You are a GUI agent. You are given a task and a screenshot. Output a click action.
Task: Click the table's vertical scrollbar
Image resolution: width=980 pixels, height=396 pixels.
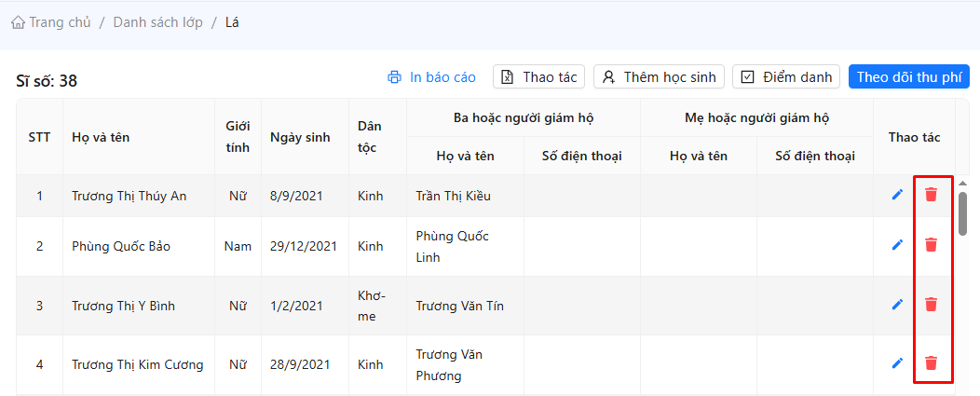click(962, 214)
